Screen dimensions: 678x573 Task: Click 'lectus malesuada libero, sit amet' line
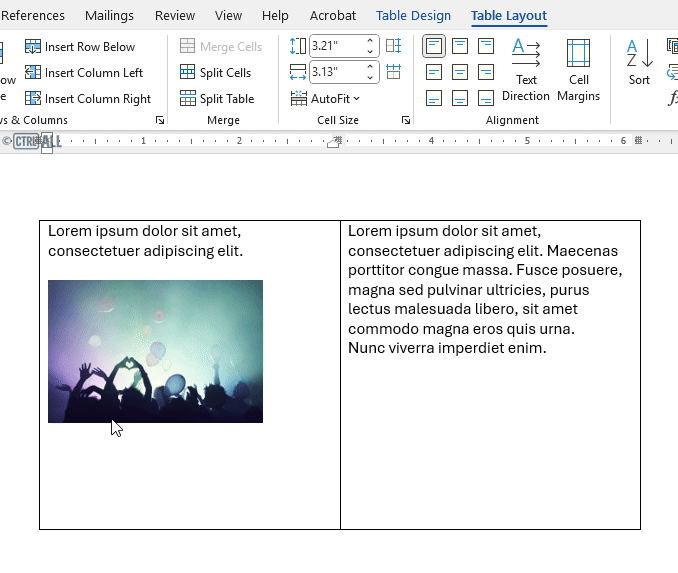pos(463,309)
